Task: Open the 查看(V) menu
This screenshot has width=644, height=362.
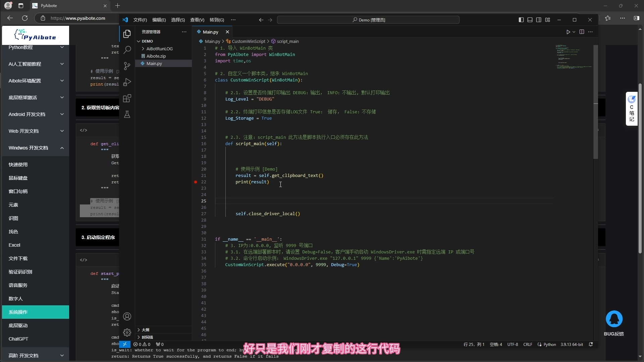Action: click(197, 20)
